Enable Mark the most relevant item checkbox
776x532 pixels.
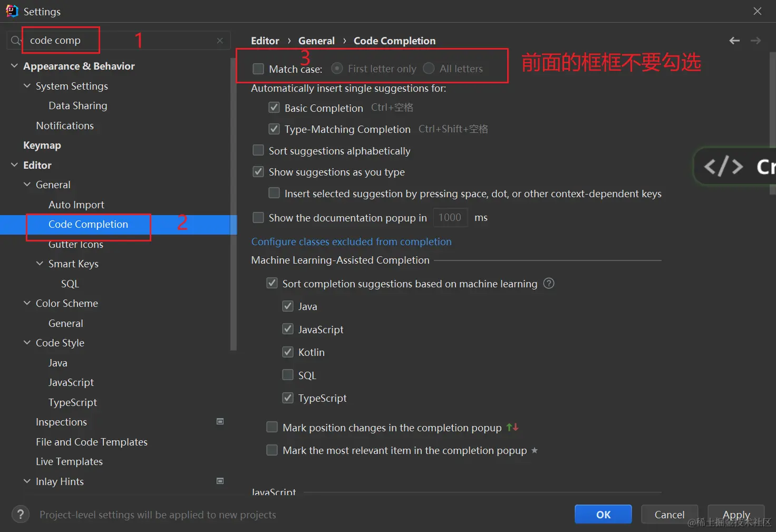272,450
